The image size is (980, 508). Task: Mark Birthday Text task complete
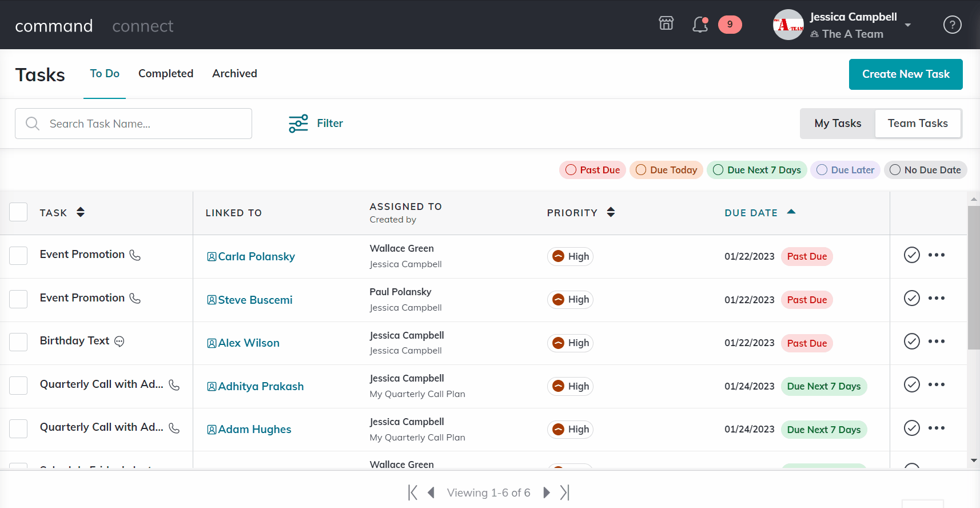911,342
